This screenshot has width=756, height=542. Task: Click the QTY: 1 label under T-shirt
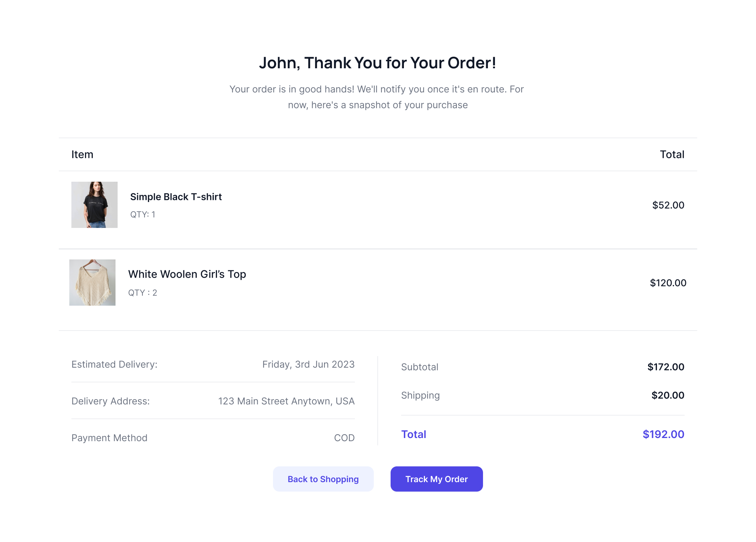pyautogui.click(x=142, y=215)
